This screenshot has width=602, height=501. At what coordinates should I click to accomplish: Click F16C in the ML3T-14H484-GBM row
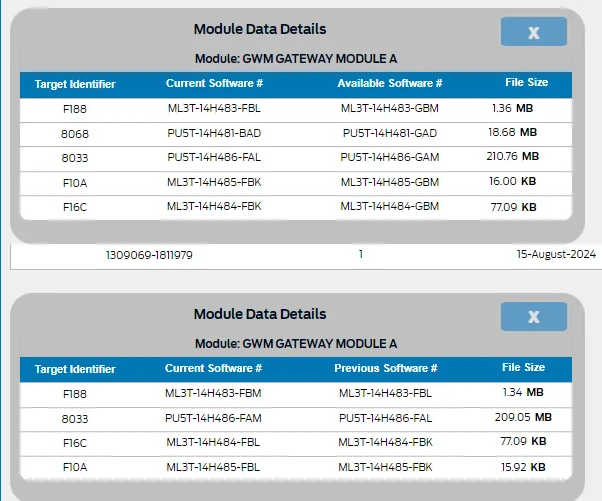point(75,207)
